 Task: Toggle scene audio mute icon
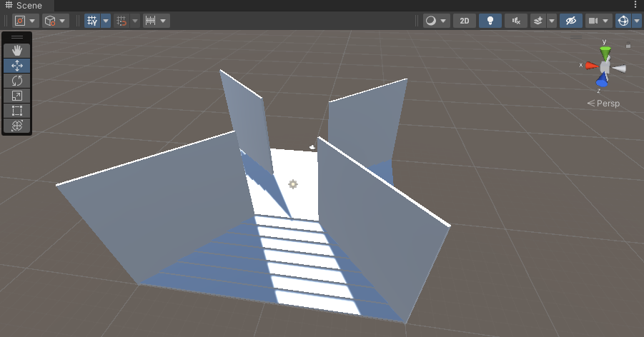tap(516, 21)
